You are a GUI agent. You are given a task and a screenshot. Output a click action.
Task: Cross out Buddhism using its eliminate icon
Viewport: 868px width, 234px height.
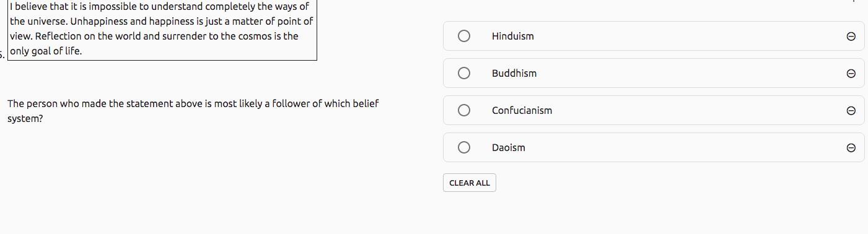(x=851, y=74)
